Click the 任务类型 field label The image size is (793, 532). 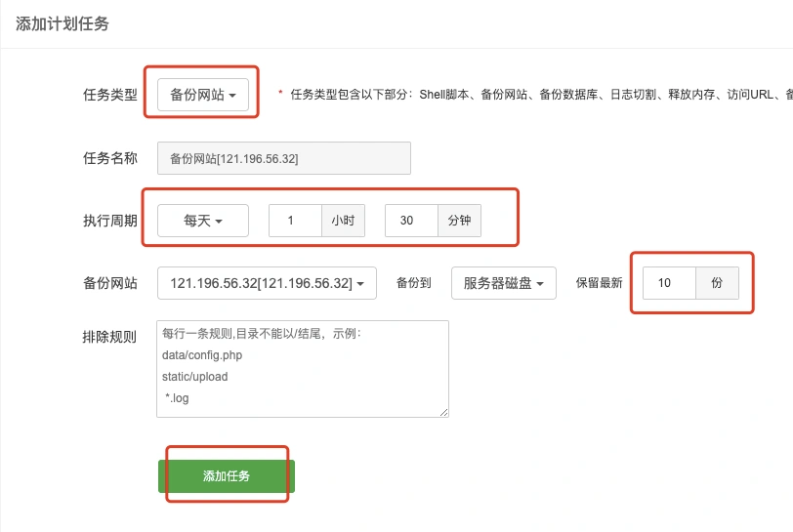tap(109, 95)
